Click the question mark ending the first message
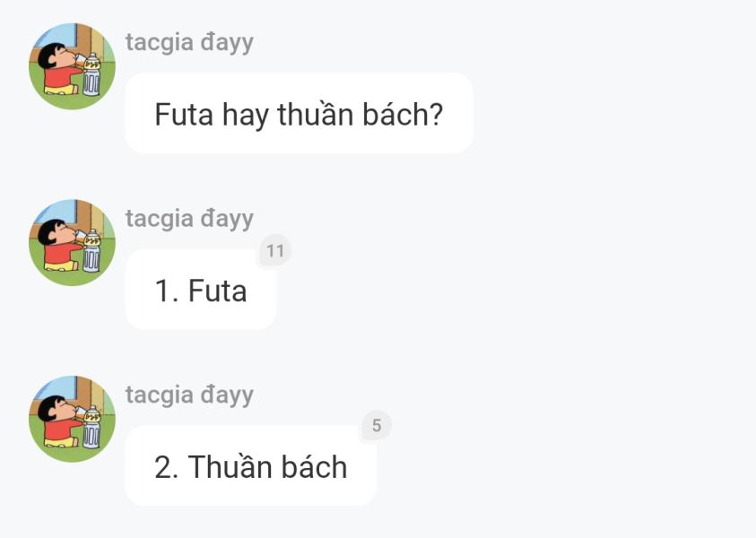Image resolution: width=756 pixels, height=538 pixels. coord(435,115)
